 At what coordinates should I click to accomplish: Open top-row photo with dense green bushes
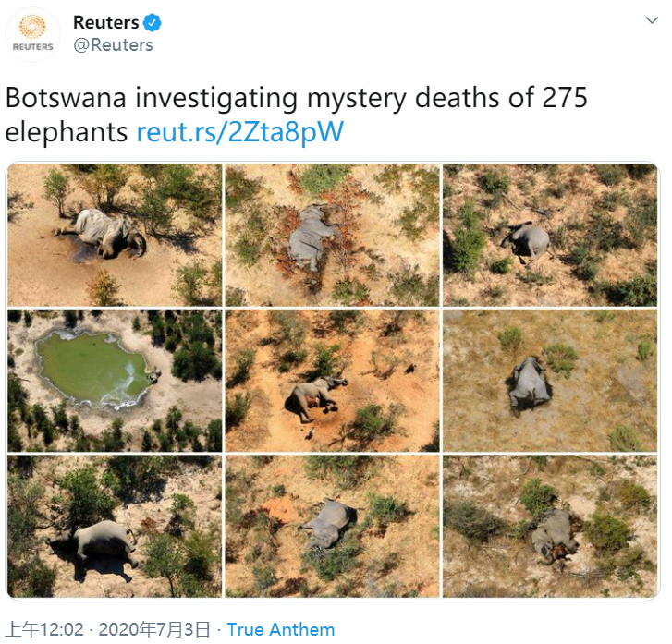tap(549, 235)
